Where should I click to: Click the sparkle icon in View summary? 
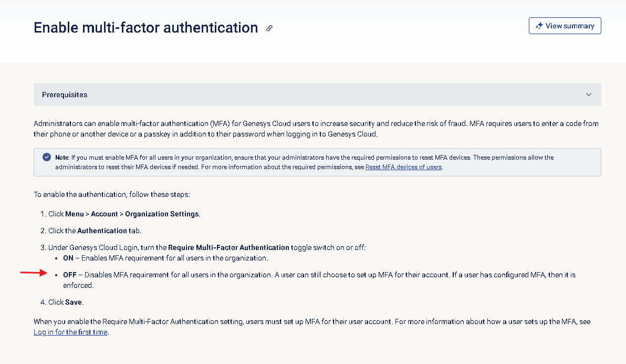point(539,26)
